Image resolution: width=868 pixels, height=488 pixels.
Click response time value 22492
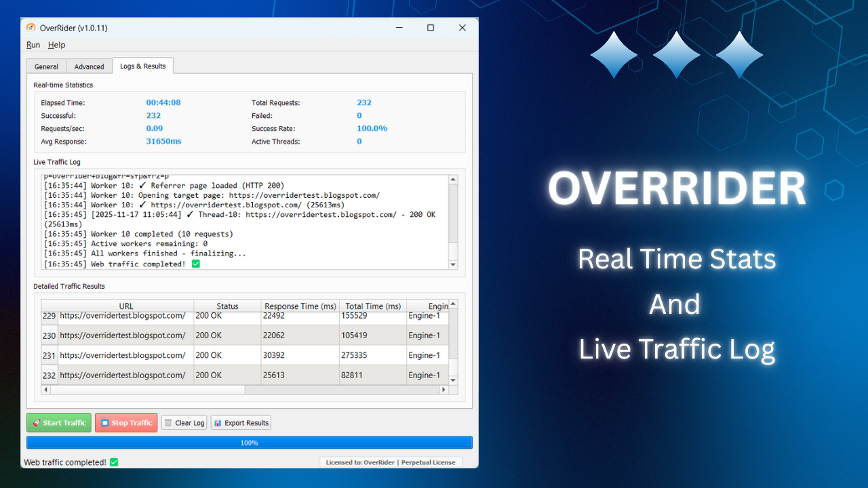pos(275,316)
